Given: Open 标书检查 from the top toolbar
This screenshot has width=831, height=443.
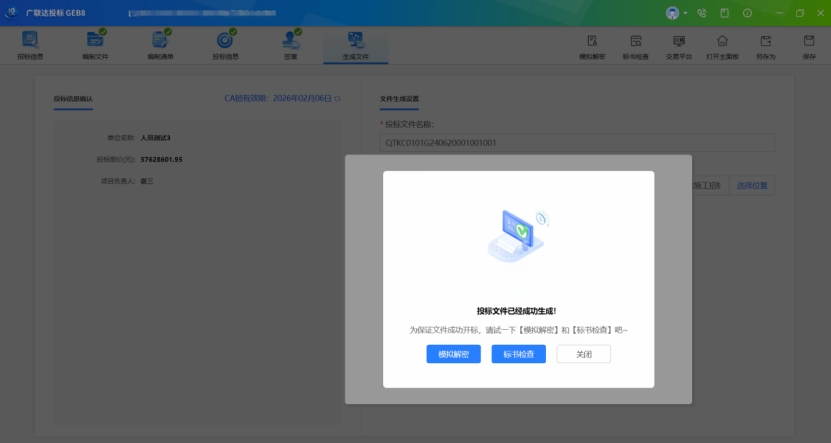Looking at the screenshot, I should click(x=635, y=45).
